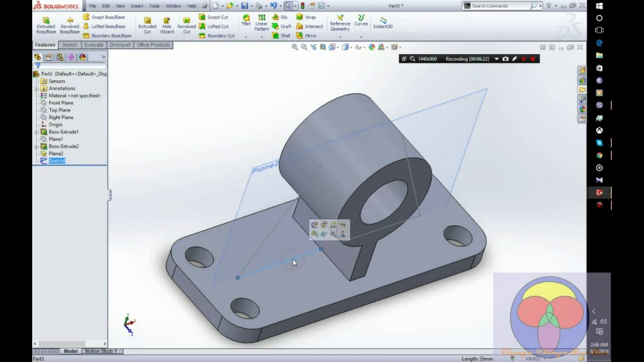Click the Extruded Boss/Base tool
Viewport: 644px width, 362px height.
pos(46,25)
